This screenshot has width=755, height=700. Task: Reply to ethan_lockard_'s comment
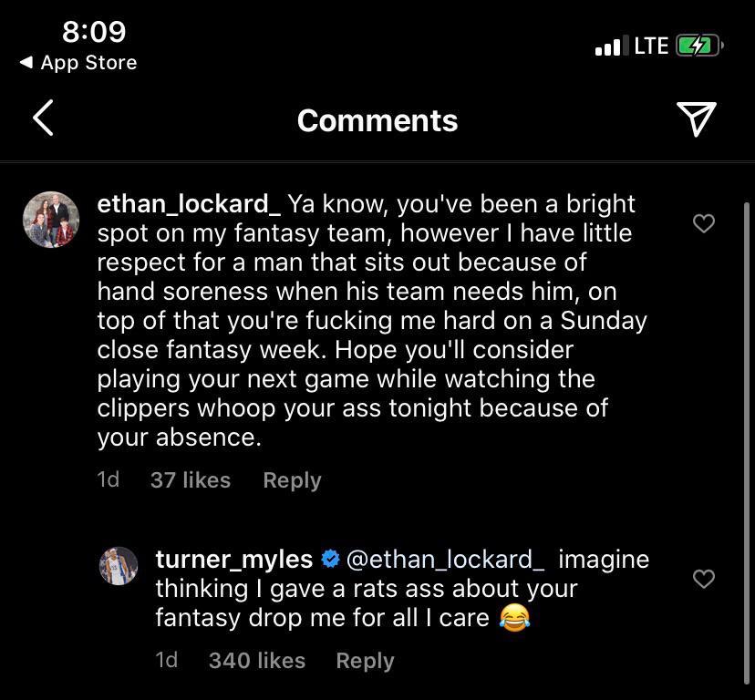(292, 479)
